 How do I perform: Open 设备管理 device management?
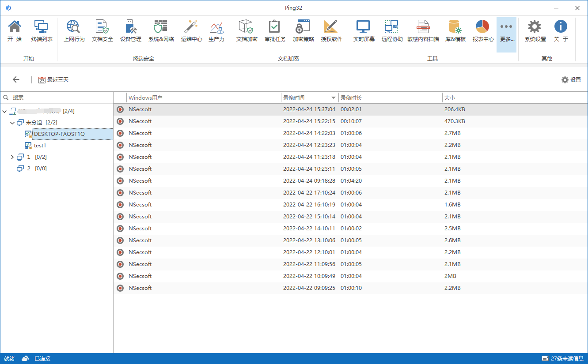[131, 31]
